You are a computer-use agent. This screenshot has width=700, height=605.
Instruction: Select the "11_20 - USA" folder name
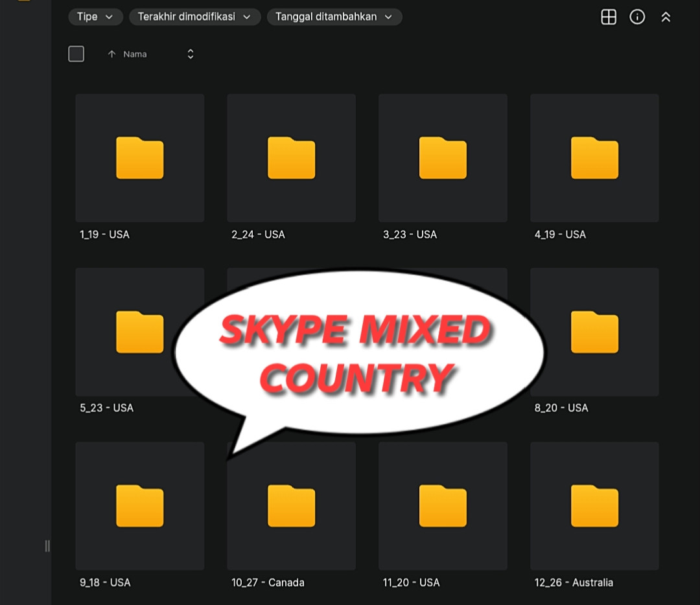pyautogui.click(x=411, y=583)
